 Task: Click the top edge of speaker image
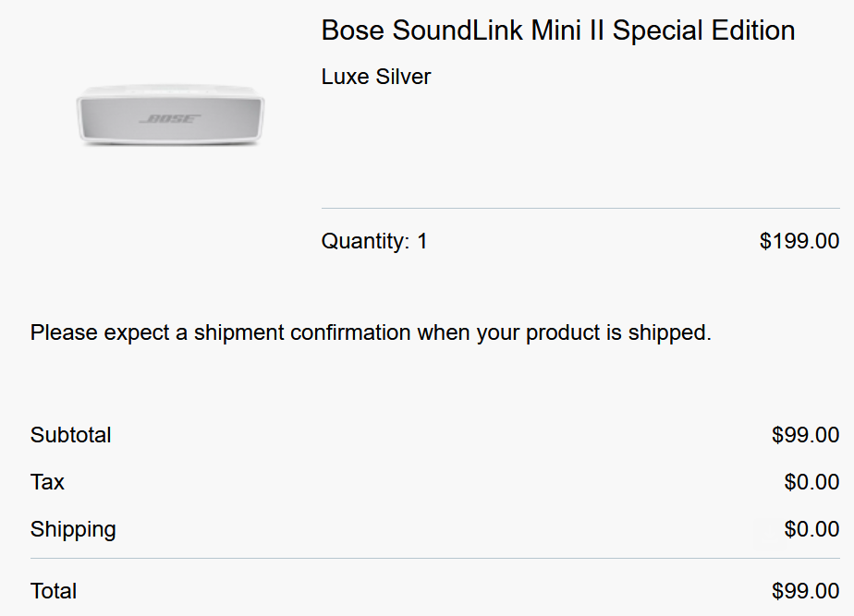170,87
